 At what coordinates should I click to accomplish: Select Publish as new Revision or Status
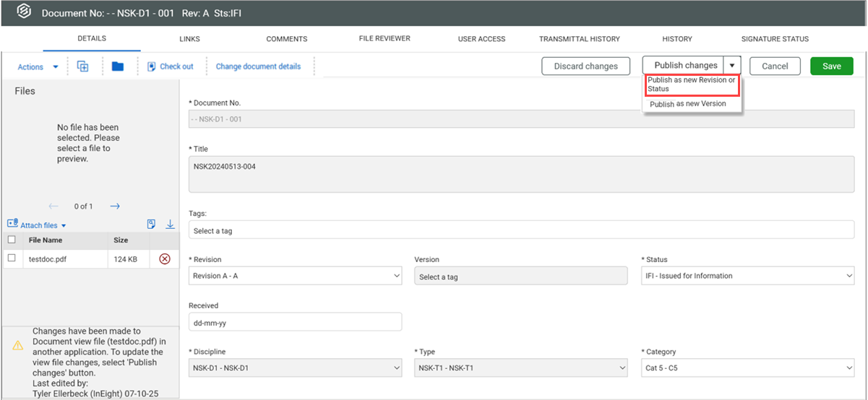tap(692, 84)
